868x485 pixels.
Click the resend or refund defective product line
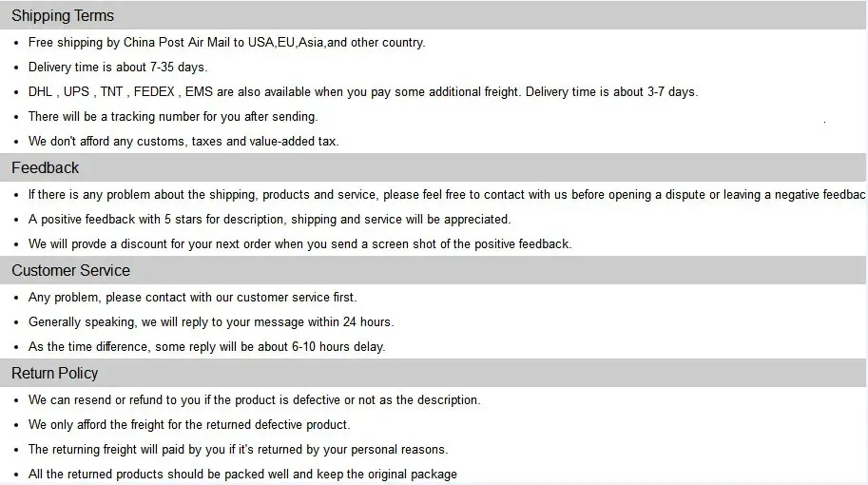[254, 400]
